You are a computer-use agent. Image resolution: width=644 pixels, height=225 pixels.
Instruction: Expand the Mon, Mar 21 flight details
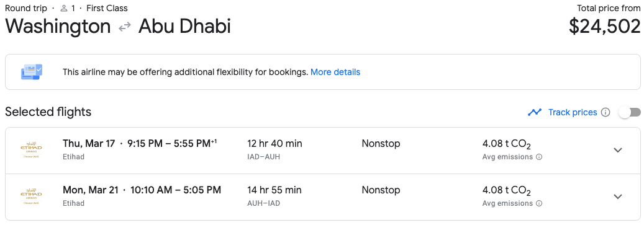[x=618, y=196]
